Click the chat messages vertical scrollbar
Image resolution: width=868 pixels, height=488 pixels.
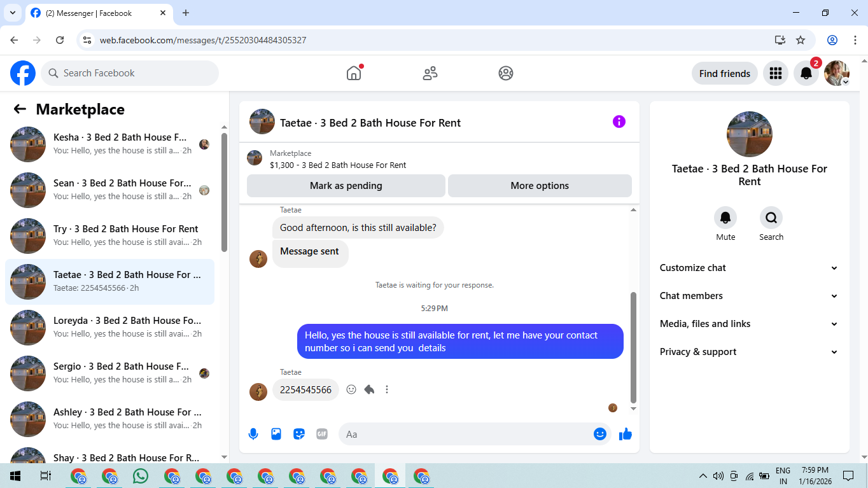[633, 347]
